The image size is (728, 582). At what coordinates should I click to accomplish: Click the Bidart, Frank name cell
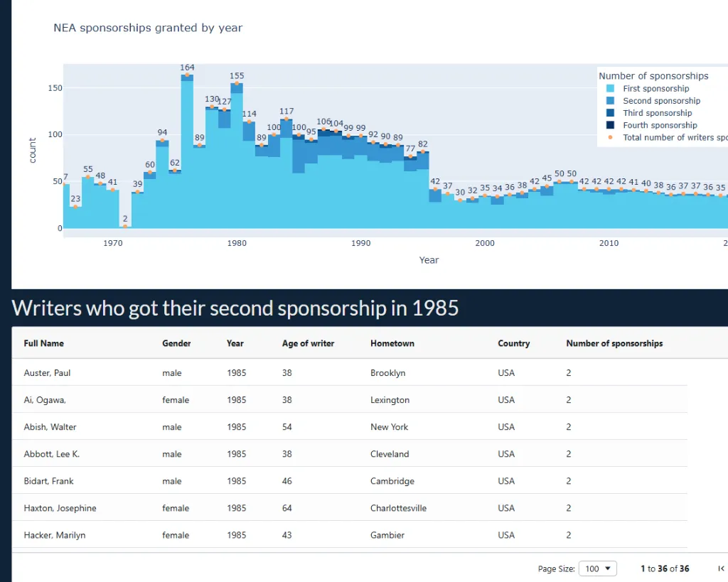pos(48,481)
